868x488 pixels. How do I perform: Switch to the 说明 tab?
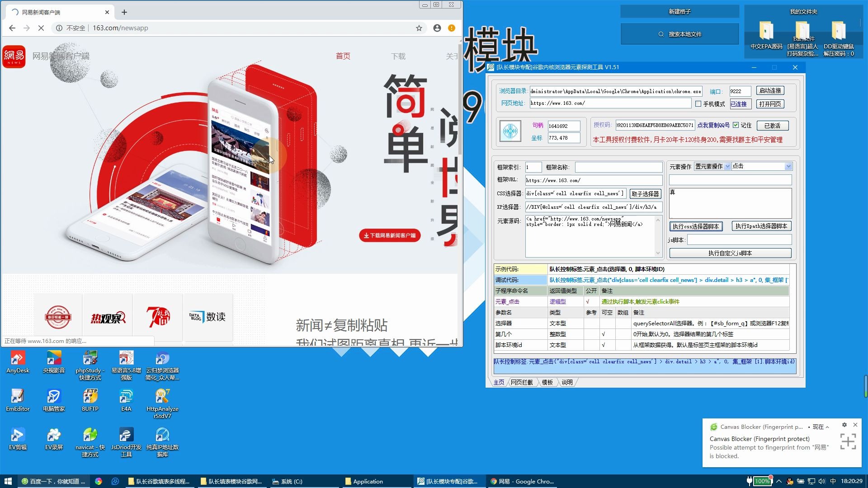pyautogui.click(x=567, y=382)
